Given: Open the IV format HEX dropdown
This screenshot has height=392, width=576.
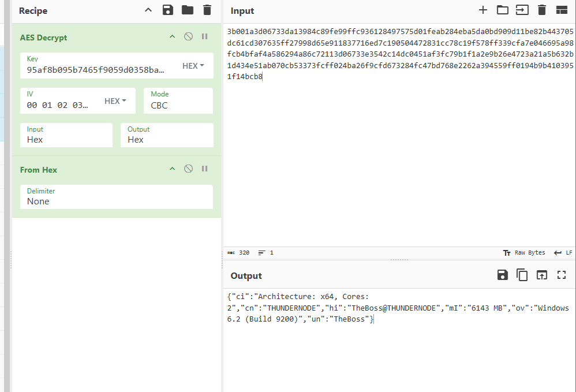Looking at the screenshot, I should (x=115, y=101).
